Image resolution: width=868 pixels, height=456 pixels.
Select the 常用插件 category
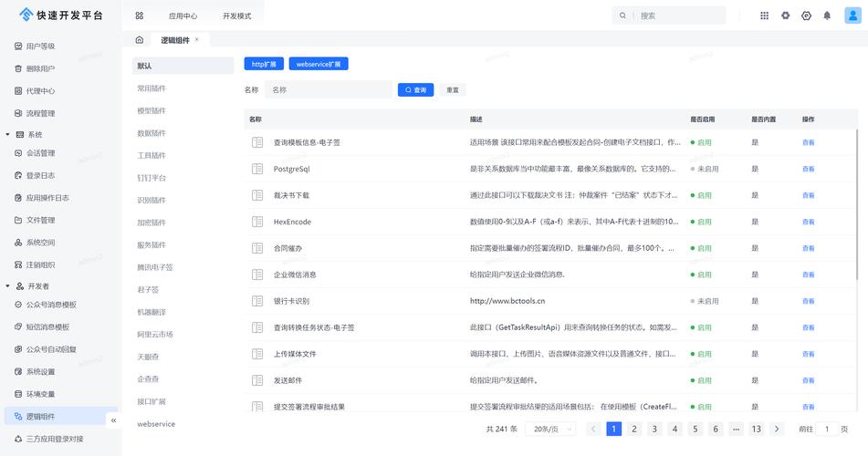(152, 88)
